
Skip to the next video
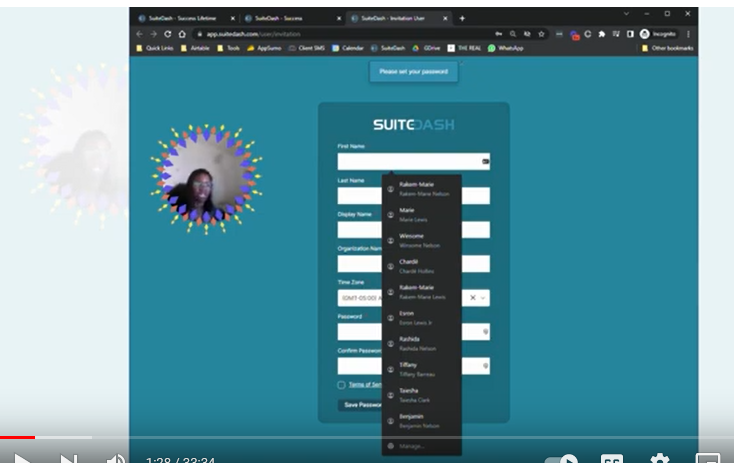click(x=68, y=458)
